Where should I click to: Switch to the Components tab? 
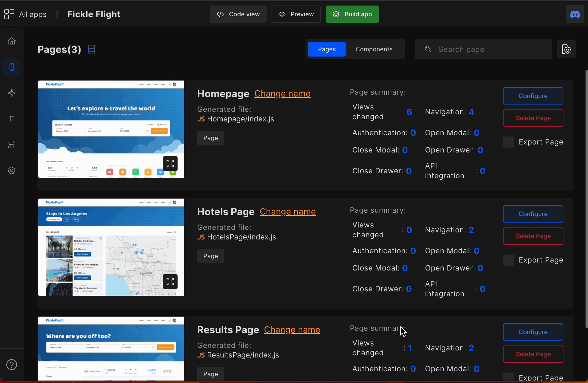click(374, 49)
